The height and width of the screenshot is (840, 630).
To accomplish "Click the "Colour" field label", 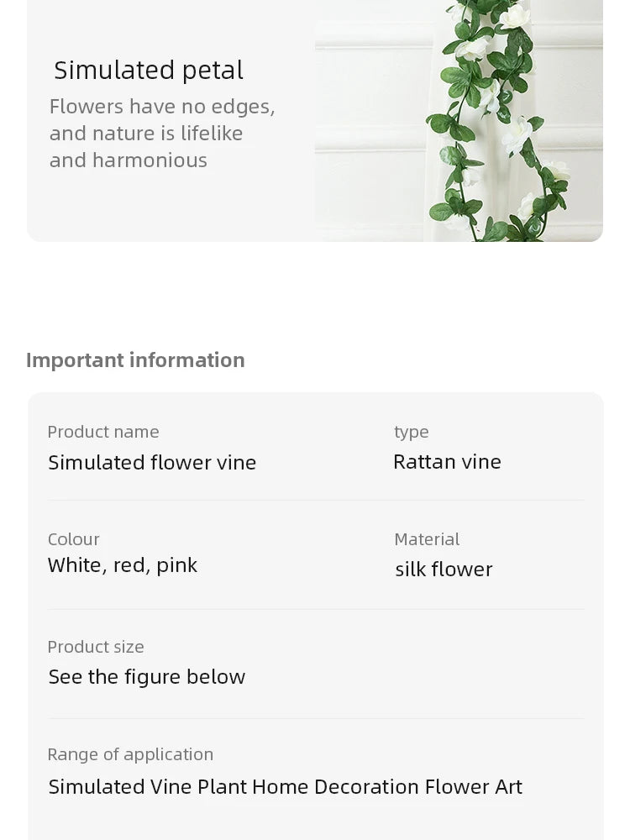I will pos(74,539).
